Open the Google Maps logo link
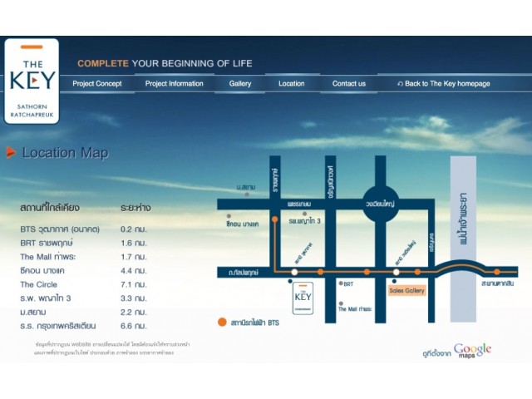The image size is (532, 399). pos(472,350)
